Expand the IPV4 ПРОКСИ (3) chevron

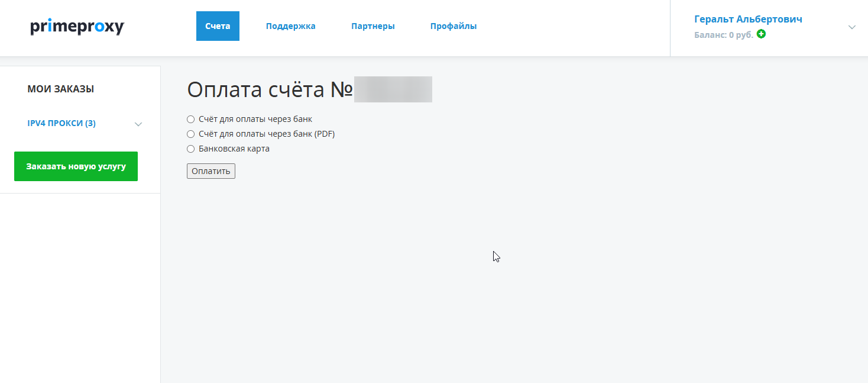138,124
